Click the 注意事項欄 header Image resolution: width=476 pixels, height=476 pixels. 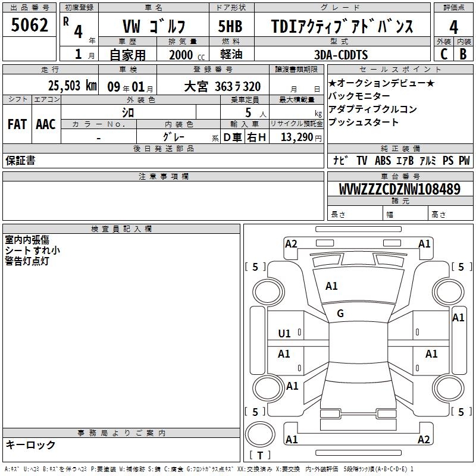[x=163, y=176]
